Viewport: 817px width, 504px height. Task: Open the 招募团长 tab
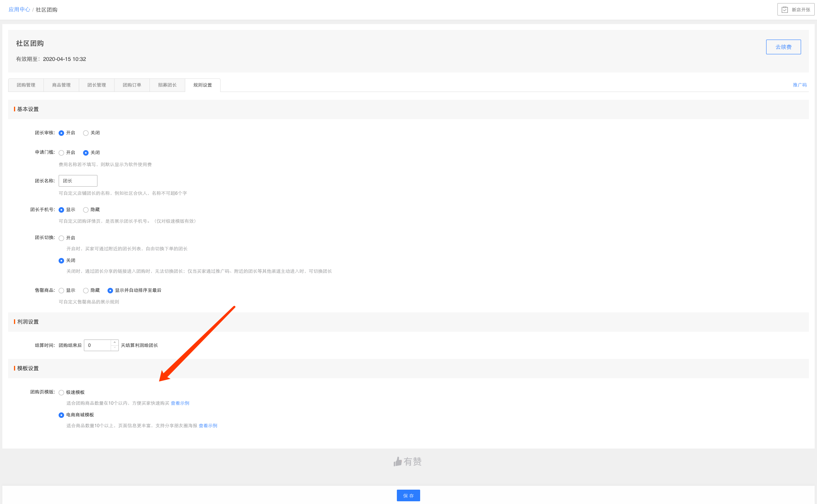167,85
